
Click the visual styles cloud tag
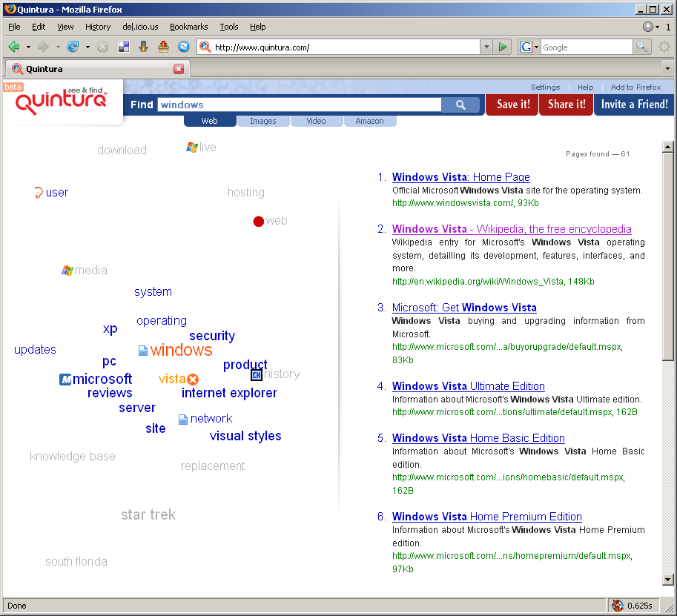(x=245, y=436)
